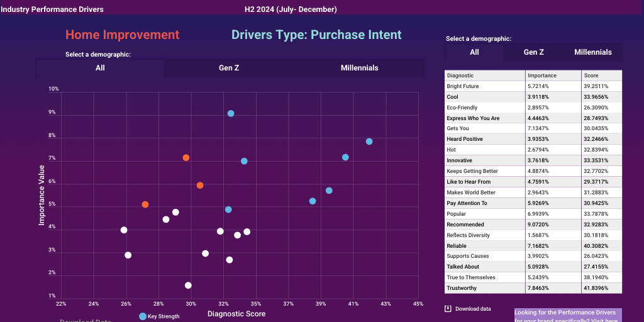
Task: Click the Reflects Diversity row label
Action: click(x=468, y=235)
